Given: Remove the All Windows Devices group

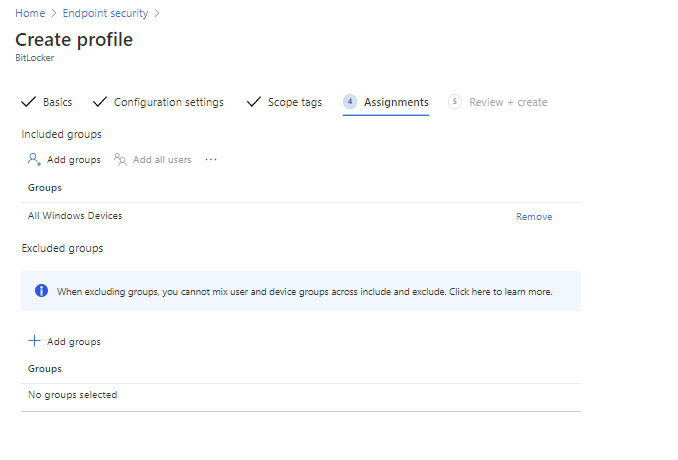Looking at the screenshot, I should tap(533, 216).
